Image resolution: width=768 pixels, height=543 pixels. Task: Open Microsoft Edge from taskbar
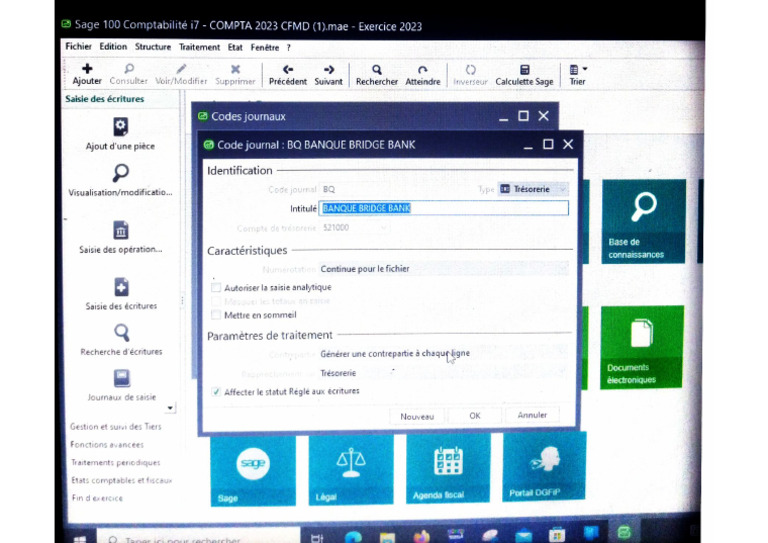[x=353, y=536]
